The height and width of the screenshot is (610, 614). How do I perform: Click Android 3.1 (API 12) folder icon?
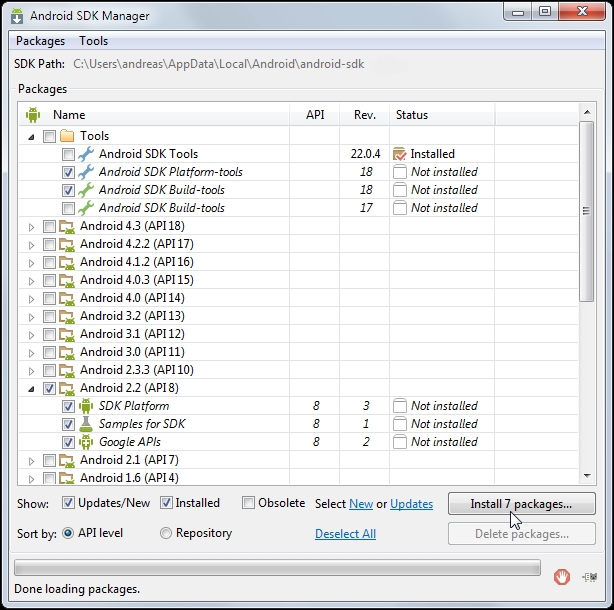point(67,335)
